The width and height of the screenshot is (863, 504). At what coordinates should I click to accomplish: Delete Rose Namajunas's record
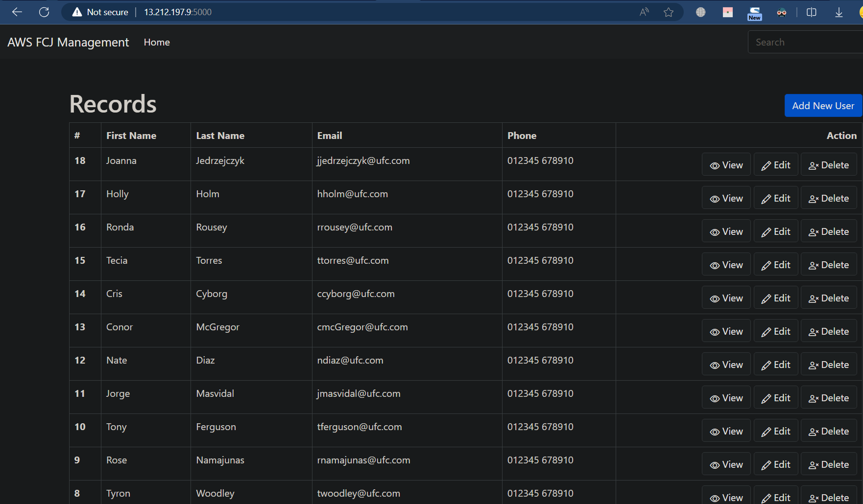point(829,464)
